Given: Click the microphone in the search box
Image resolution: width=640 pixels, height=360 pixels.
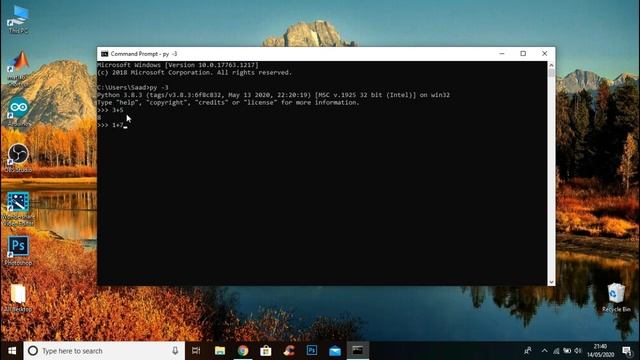Looking at the screenshot, I should point(175,351).
